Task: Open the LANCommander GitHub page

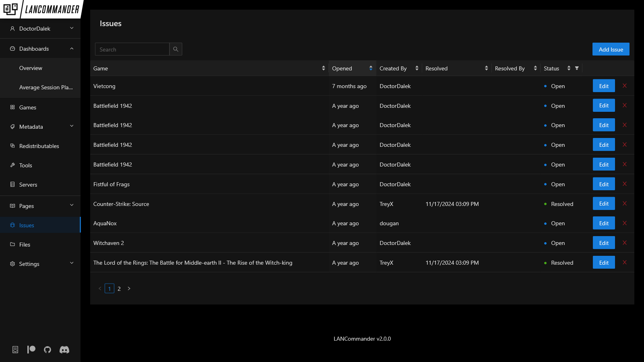Action: point(47,350)
